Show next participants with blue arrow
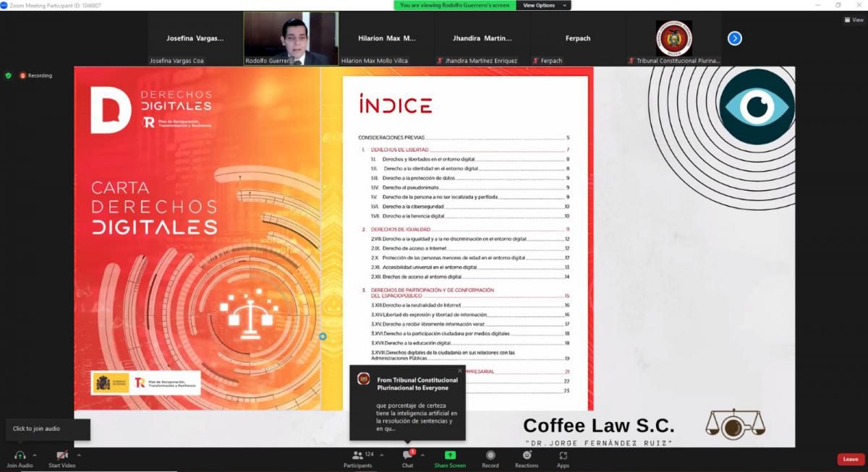868x472 pixels. (734, 38)
